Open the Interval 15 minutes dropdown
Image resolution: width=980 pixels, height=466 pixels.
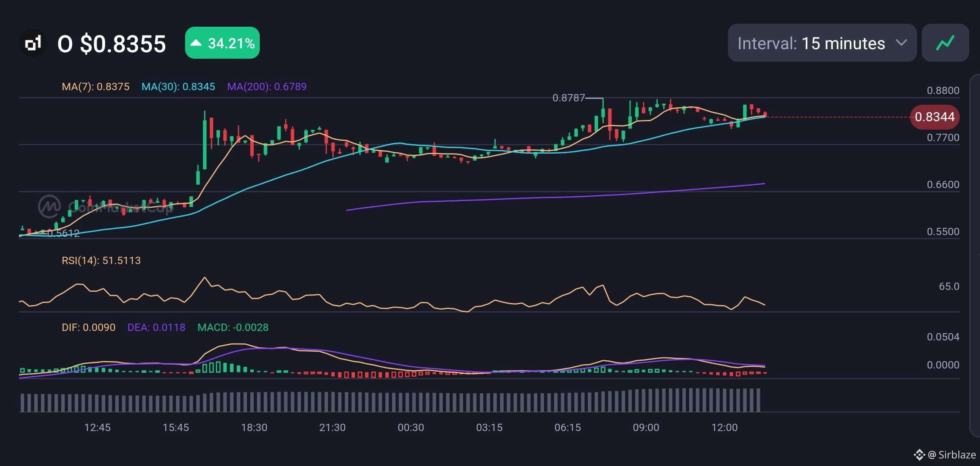pos(822,43)
